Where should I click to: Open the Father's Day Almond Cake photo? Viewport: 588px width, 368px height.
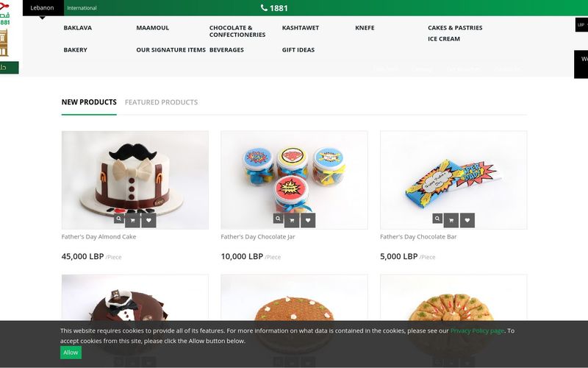coord(135,180)
